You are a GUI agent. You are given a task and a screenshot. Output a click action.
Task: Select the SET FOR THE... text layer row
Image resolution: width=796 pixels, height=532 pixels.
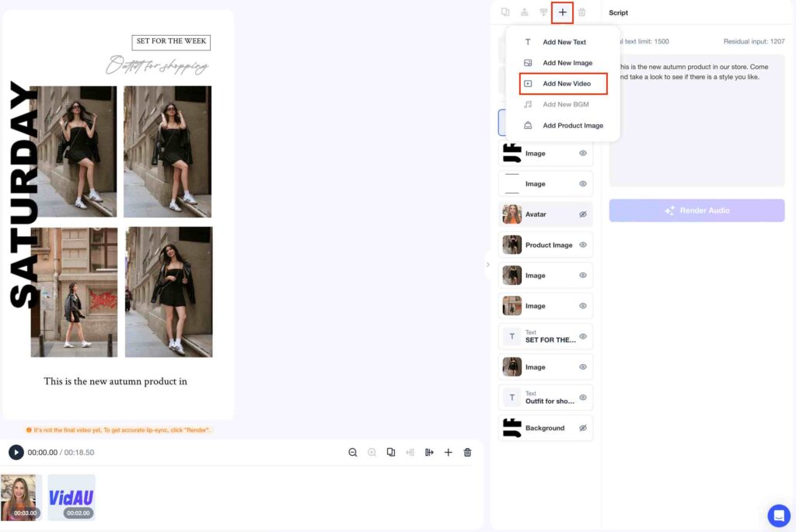(545, 336)
